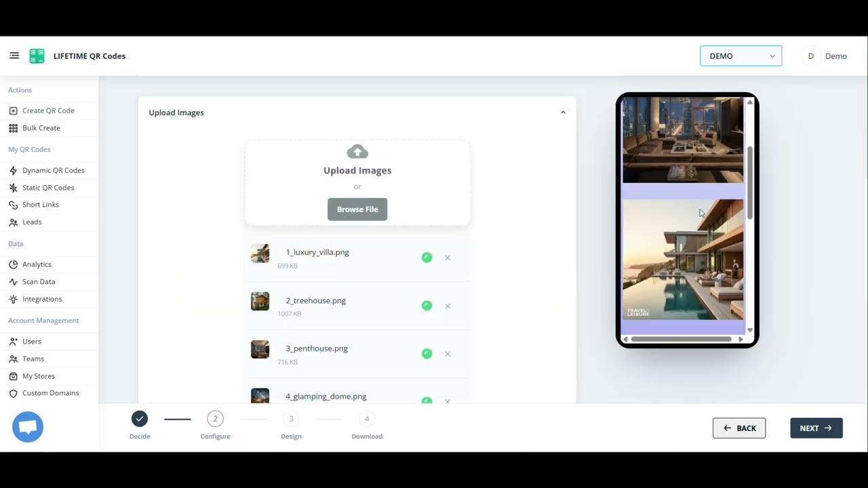Click green status check for 2_treehouse.png
Viewport: 868px width, 488px height.
pyautogui.click(x=427, y=306)
